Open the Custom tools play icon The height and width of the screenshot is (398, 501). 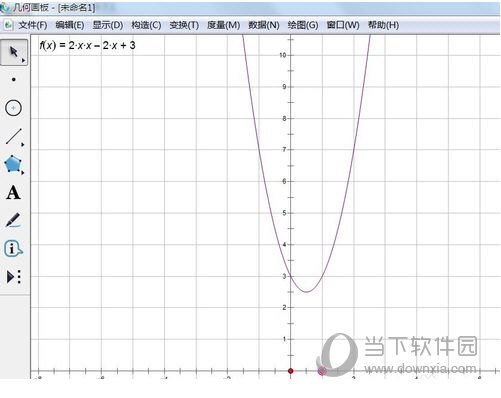(14, 277)
